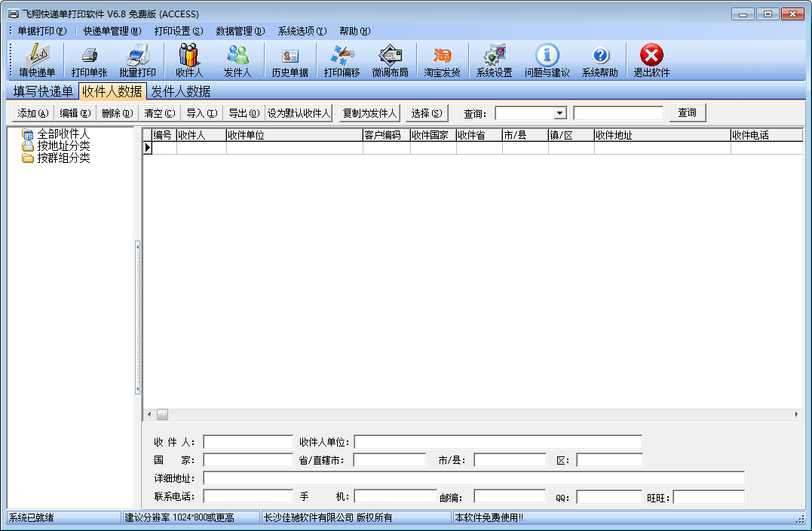The image size is (812, 531).
Task: Switch to the 发件人数据 tab
Action: tap(180, 91)
